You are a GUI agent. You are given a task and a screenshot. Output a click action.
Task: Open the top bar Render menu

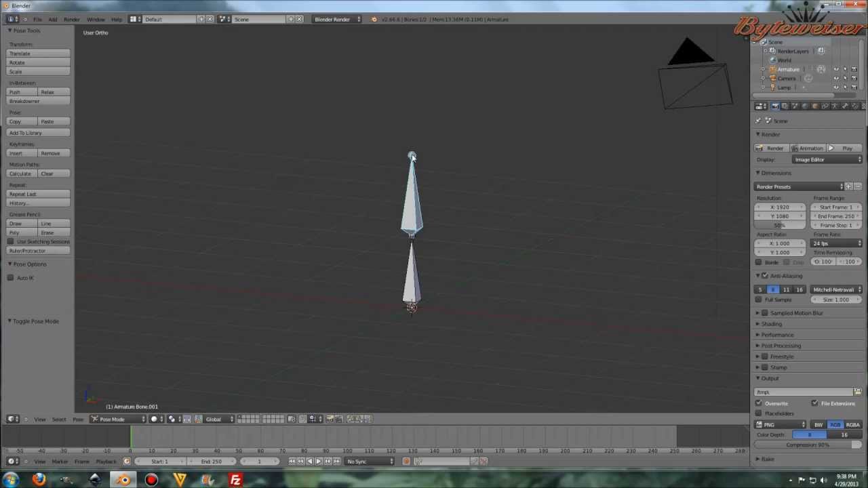72,20
